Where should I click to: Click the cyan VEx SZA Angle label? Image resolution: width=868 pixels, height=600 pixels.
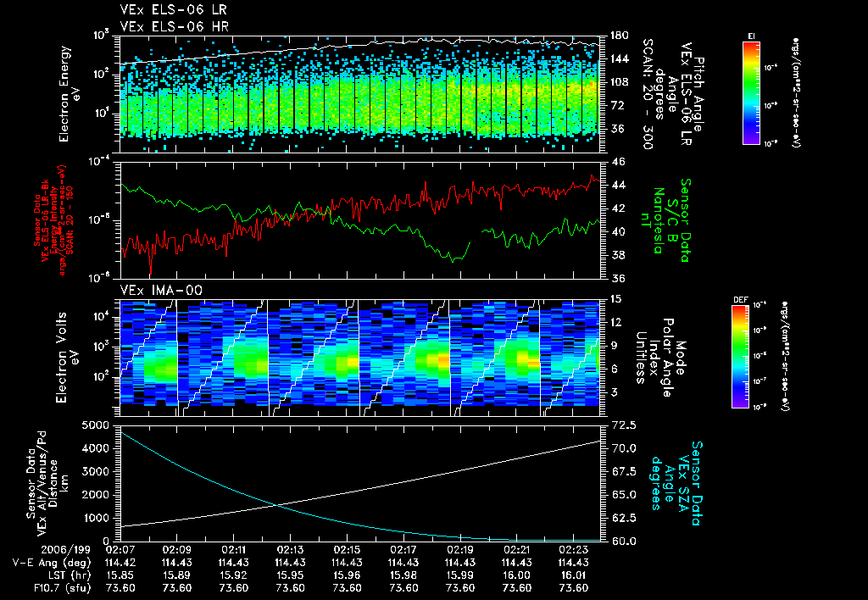coord(676,483)
